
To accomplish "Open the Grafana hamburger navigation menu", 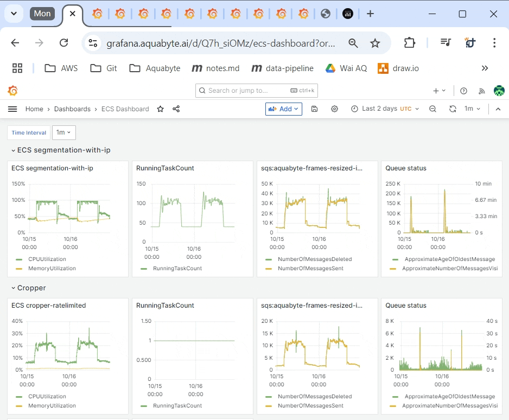I will pos(12,109).
